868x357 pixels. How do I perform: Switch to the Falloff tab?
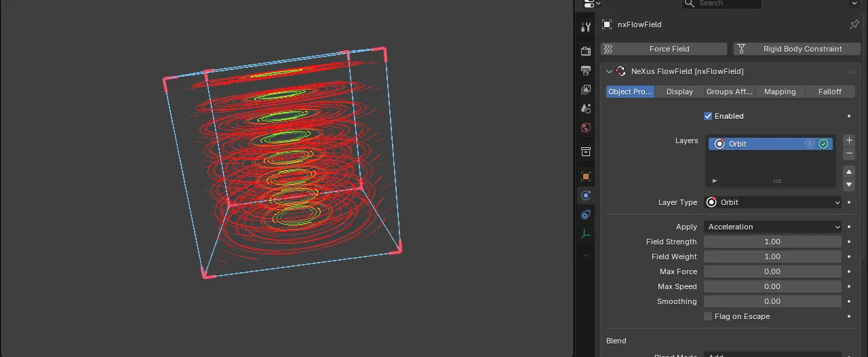point(830,92)
